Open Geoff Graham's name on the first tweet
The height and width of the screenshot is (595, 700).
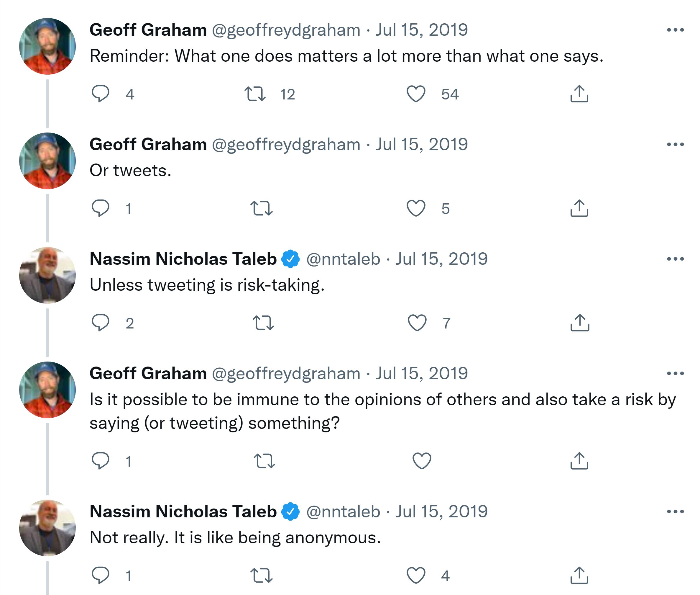click(x=148, y=30)
